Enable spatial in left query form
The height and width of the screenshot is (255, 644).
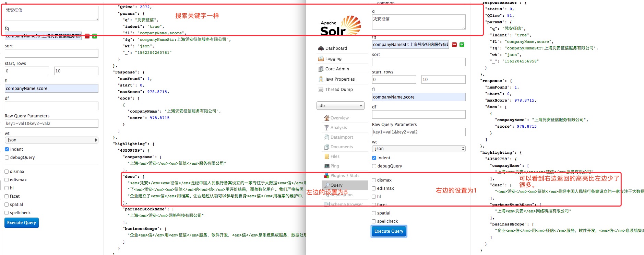(x=7, y=205)
